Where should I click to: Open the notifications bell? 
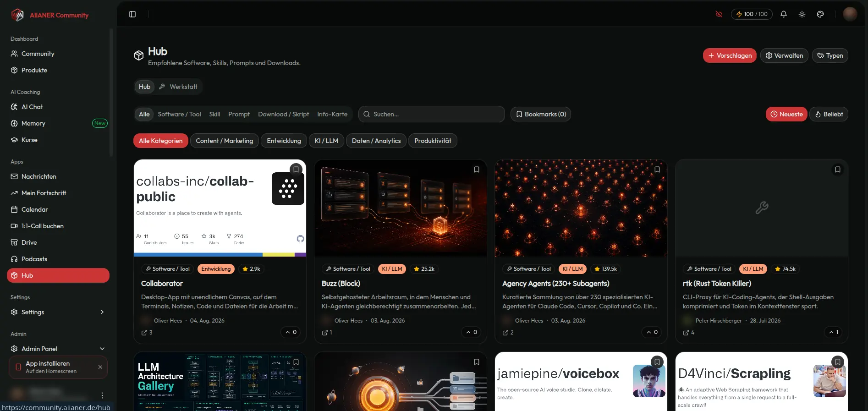coord(784,14)
